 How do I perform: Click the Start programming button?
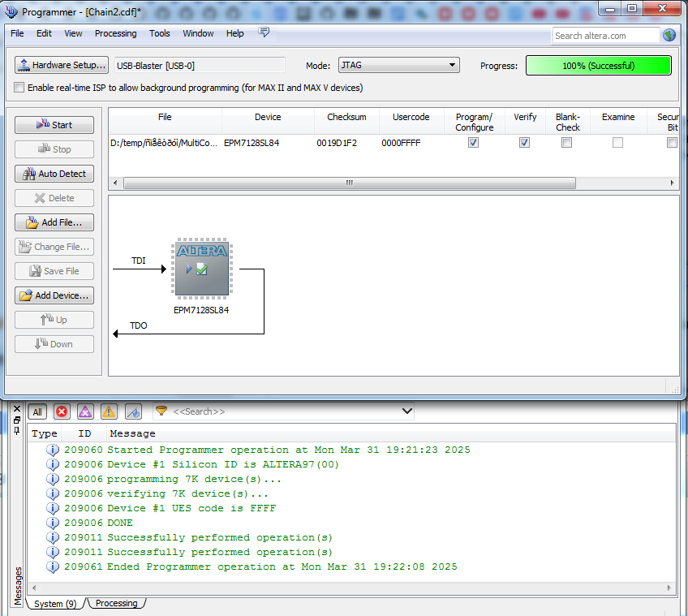[x=54, y=125]
